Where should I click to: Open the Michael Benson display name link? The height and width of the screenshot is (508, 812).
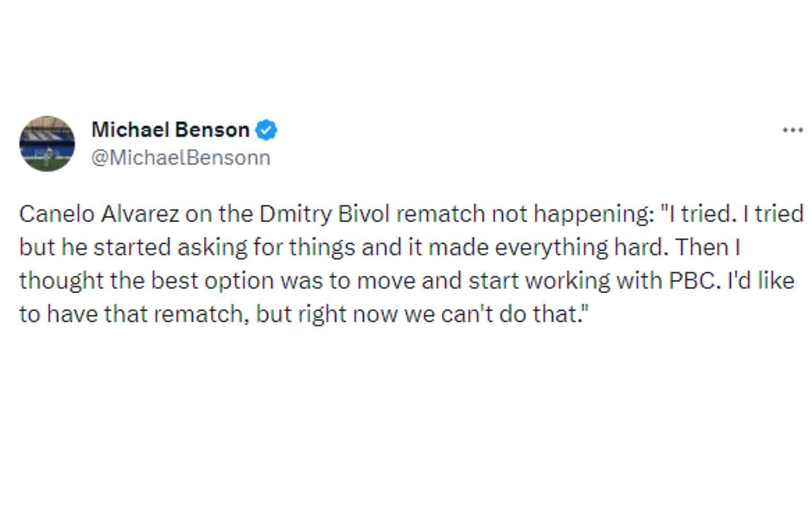pyautogui.click(x=170, y=130)
